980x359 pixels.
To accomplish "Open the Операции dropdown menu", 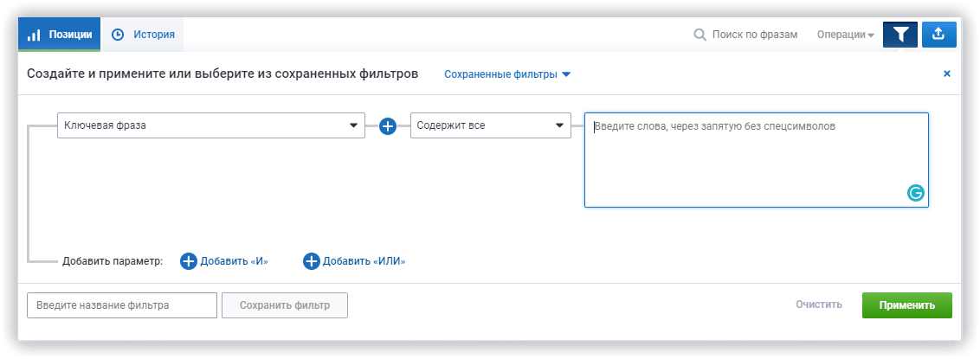I will pyautogui.click(x=846, y=35).
